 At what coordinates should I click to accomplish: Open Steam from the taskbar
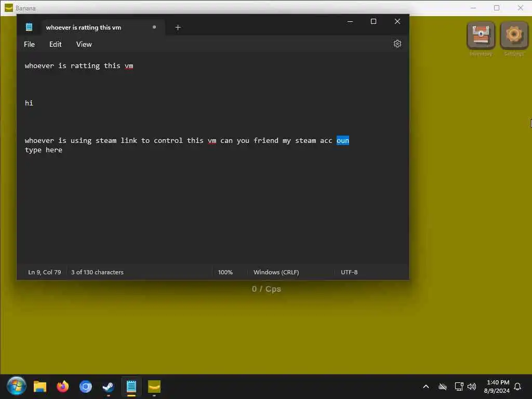[x=108, y=387]
